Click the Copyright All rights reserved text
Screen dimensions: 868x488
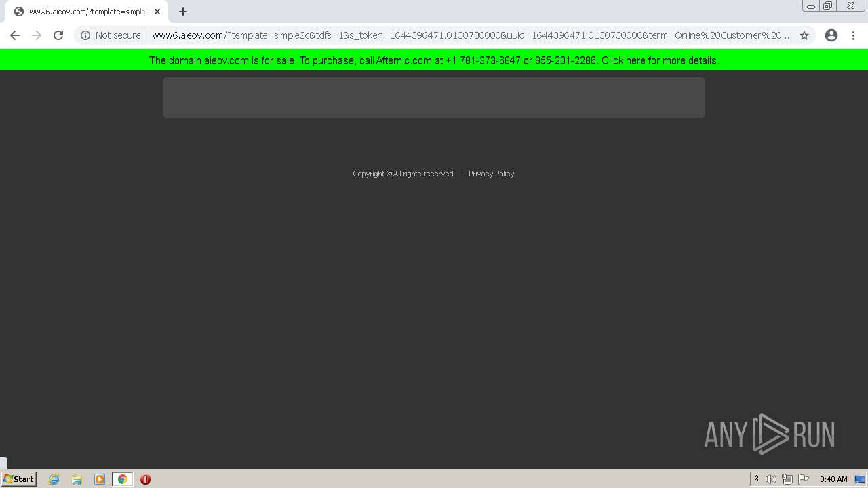click(x=403, y=174)
